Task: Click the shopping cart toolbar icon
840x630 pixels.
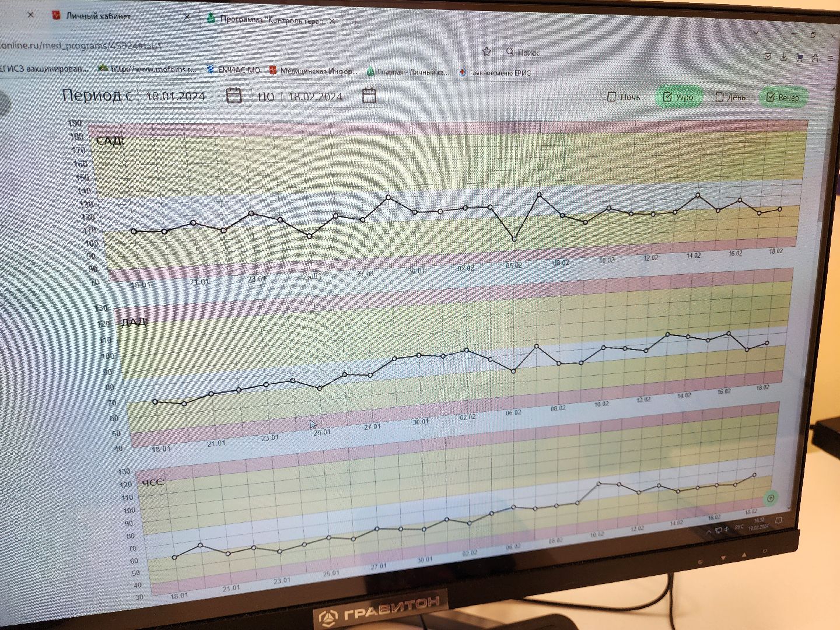Action: [x=799, y=57]
